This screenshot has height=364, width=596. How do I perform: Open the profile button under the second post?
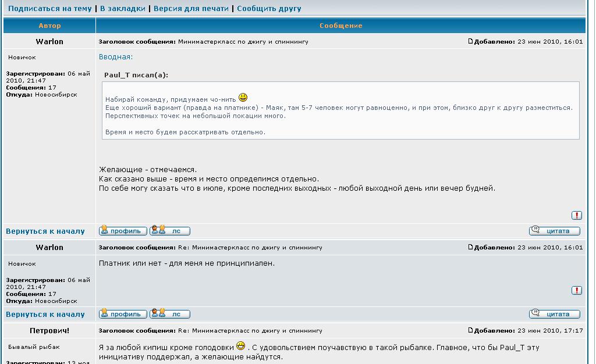[x=122, y=314]
